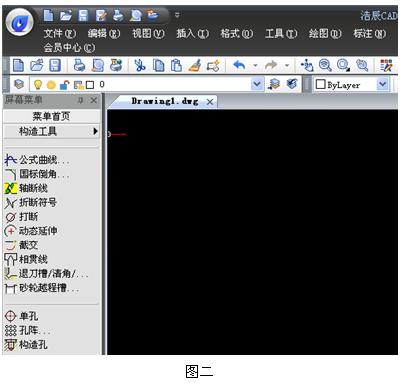The height and width of the screenshot is (385, 402).
Task: Click the Paste clipboard icon
Action: (x=176, y=65)
